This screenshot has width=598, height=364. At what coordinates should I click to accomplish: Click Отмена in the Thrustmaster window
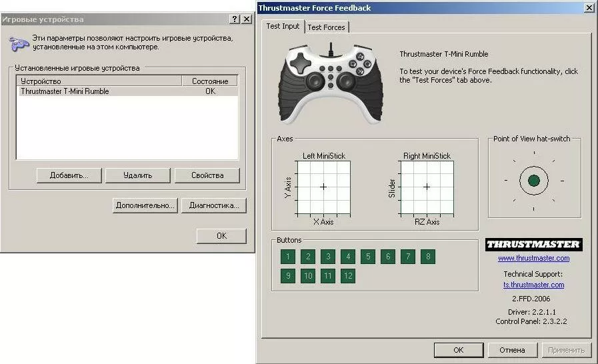pos(513,350)
